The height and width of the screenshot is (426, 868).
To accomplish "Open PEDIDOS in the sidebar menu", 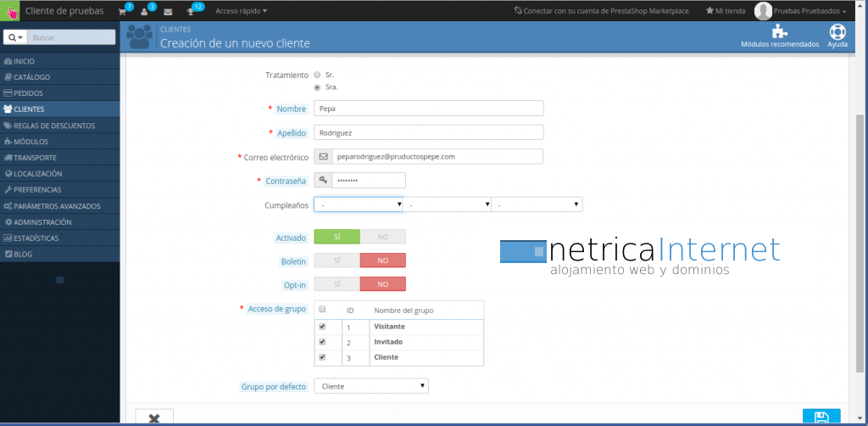I will (x=28, y=93).
